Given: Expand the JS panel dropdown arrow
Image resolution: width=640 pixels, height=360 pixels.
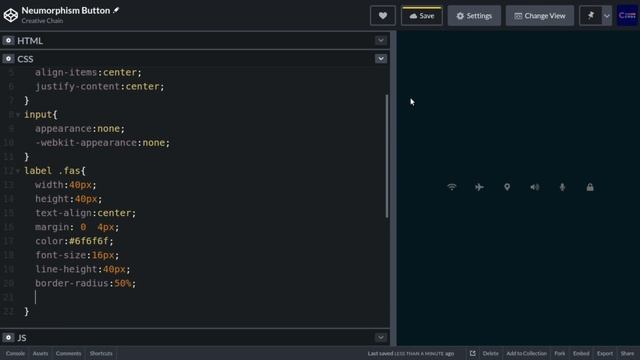Looking at the screenshot, I should pyautogui.click(x=380, y=338).
